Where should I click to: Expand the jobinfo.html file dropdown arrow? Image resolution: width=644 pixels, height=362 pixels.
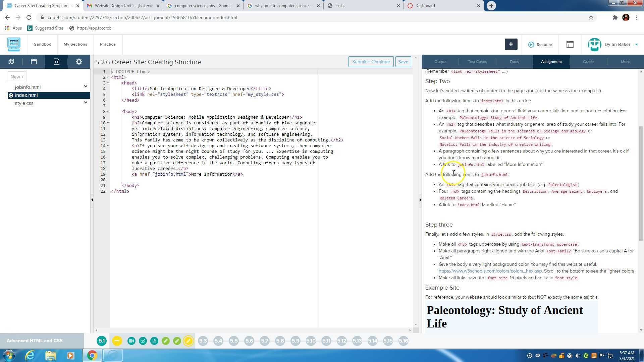pos(86,86)
